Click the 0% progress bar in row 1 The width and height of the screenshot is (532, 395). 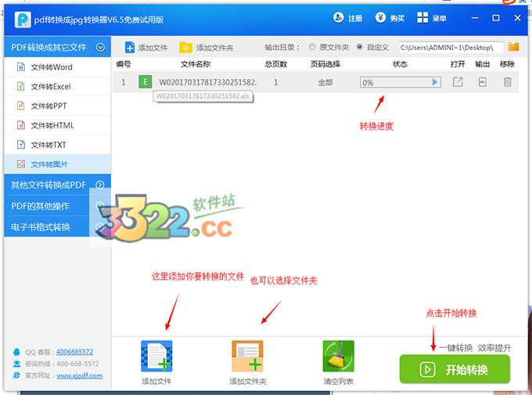click(401, 82)
